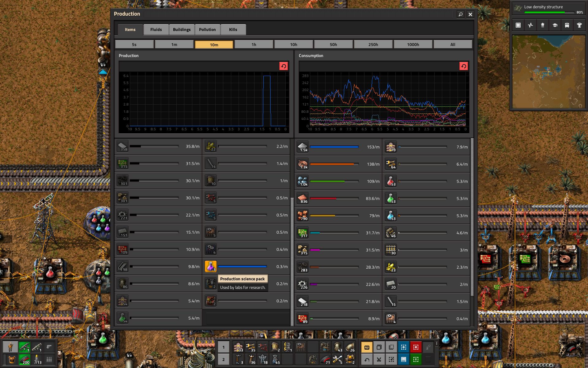Toggle Production science pack graph highlight

point(211,266)
